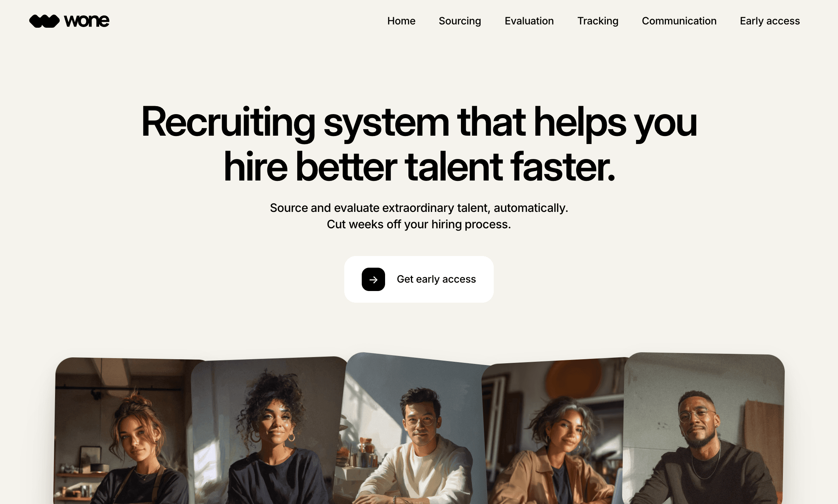Viewport: 838px width, 504px height.
Task: Select the woman with hair bun photo
Action: 124,431
